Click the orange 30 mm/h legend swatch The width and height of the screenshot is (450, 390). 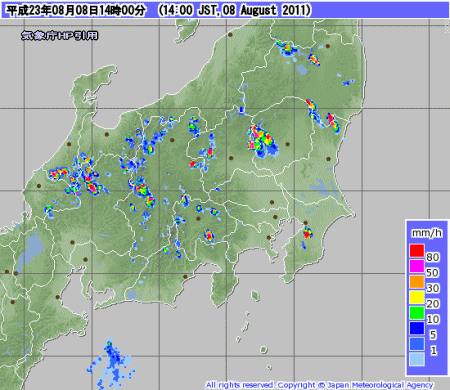coord(417,282)
